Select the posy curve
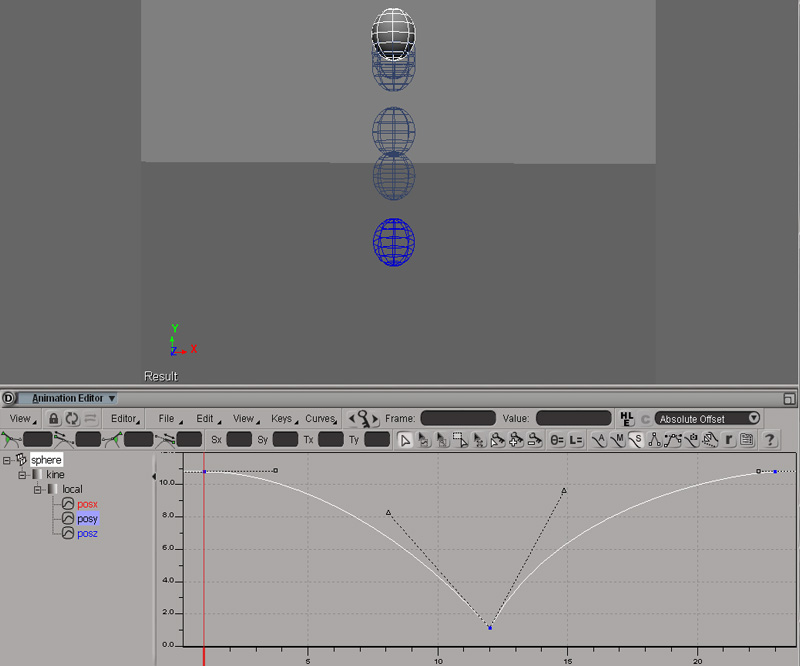This screenshot has height=666, width=800. pos(87,519)
